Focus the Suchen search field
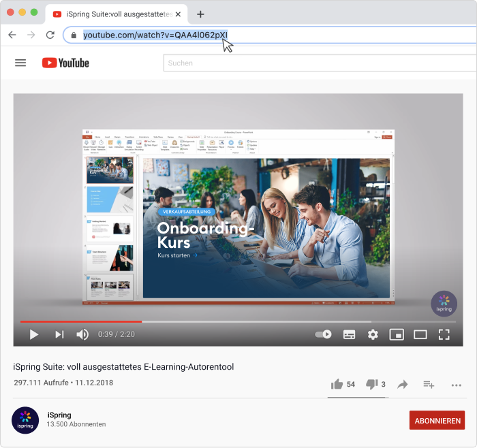This screenshot has height=448, width=477. (320, 63)
